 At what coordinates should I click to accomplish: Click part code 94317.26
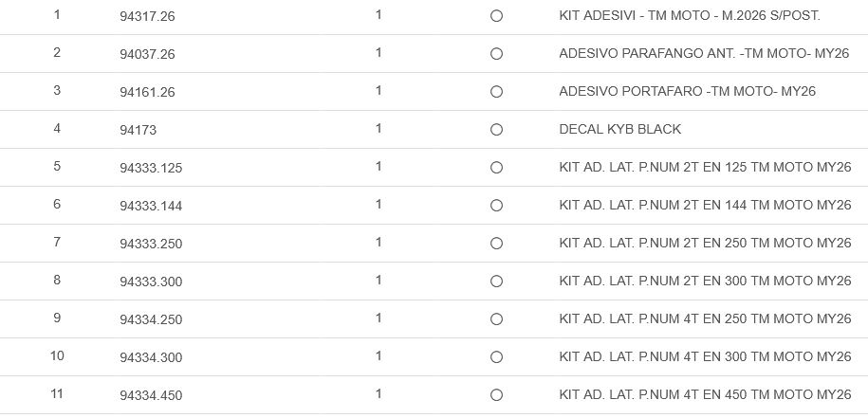click(147, 16)
